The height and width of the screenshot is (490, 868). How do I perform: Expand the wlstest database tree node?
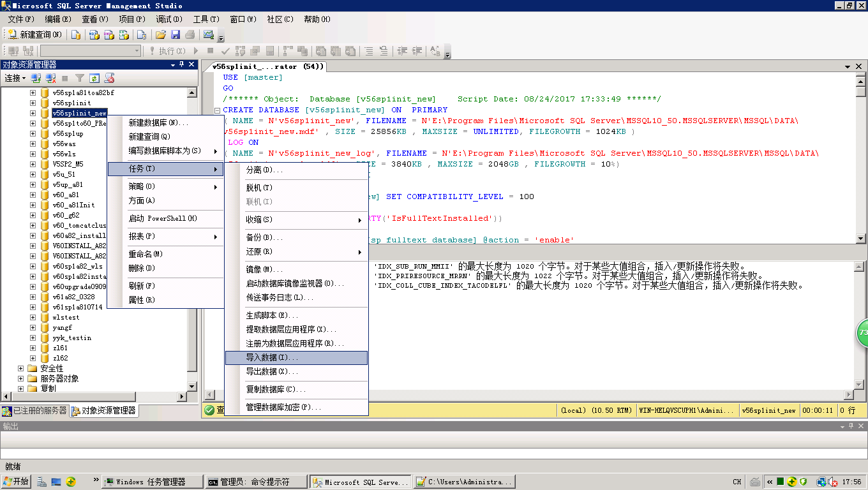[x=33, y=317]
